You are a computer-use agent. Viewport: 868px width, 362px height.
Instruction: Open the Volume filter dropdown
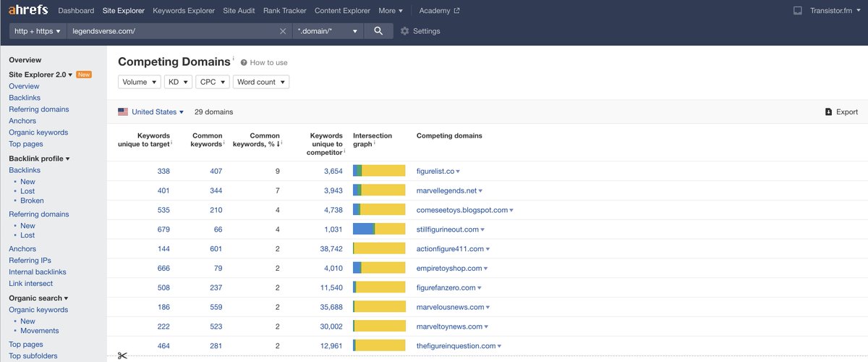[140, 82]
